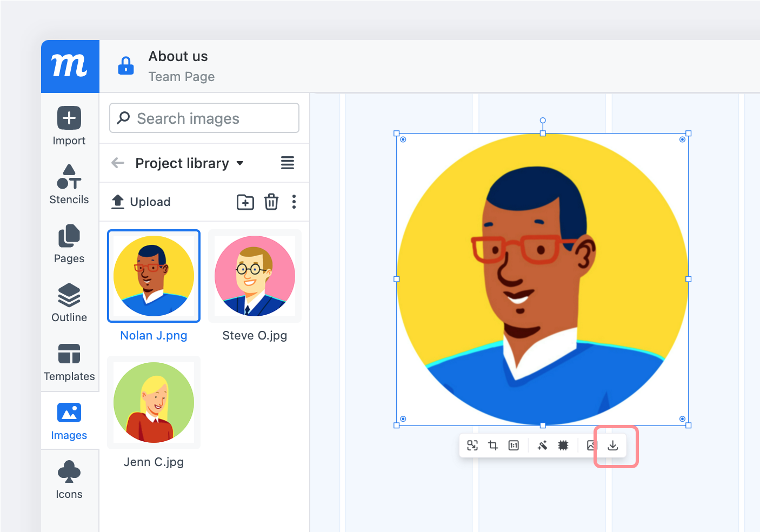Select the Jenn C.jpg thumbnail
This screenshot has height=532, width=760.
(154, 402)
